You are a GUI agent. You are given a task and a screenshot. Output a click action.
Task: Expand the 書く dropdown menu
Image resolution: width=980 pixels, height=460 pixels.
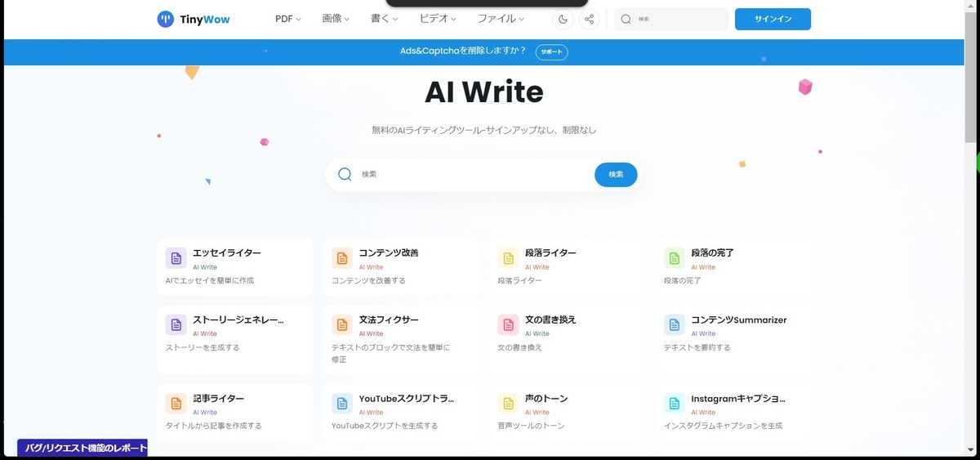(384, 19)
